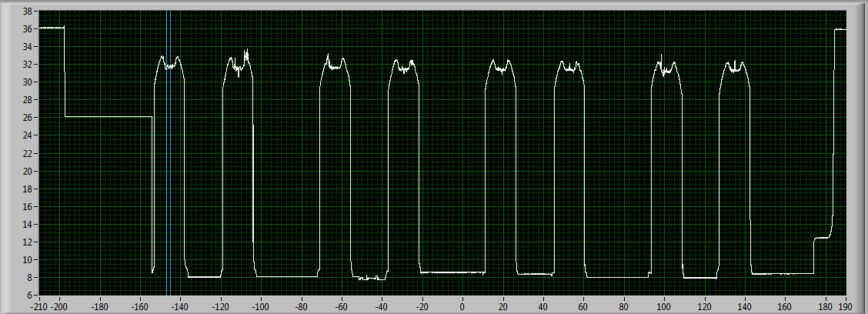868x314 pixels.
Task: Click the X-axis tick label 100
Action: pos(665,306)
